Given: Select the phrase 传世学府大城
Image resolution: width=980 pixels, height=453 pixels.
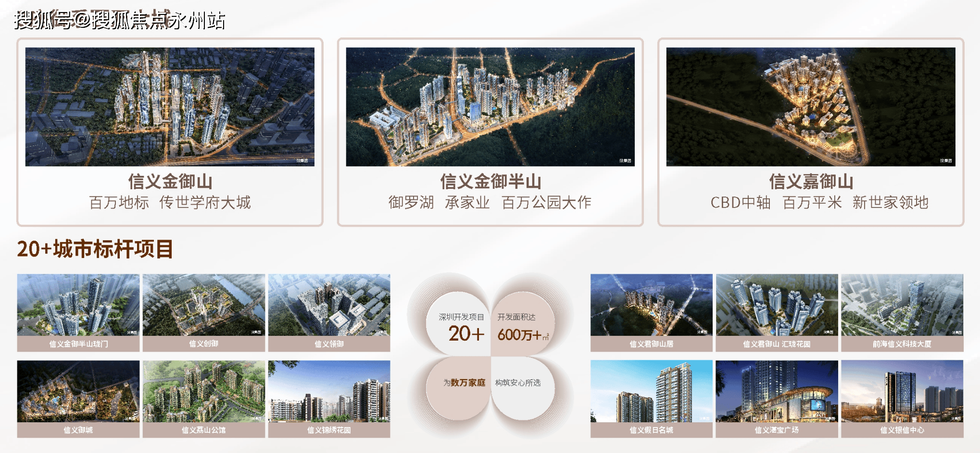Looking at the screenshot, I should pyautogui.click(x=205, y=202).
